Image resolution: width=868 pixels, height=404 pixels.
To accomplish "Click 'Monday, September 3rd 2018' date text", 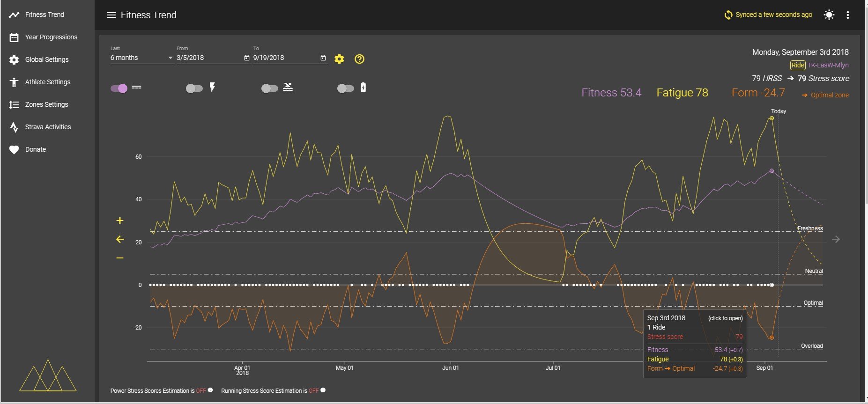I will pos(801,52).
